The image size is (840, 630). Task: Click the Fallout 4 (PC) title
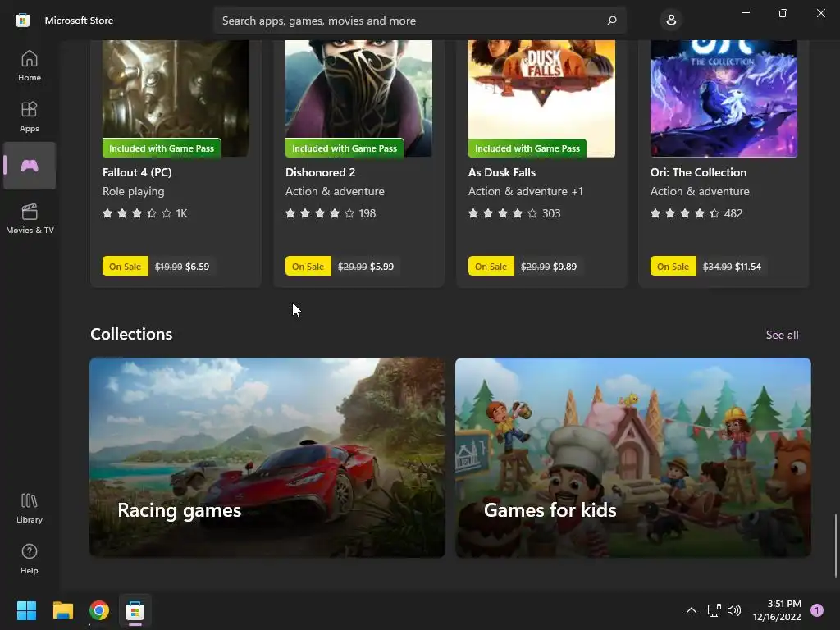pos(137,172)
